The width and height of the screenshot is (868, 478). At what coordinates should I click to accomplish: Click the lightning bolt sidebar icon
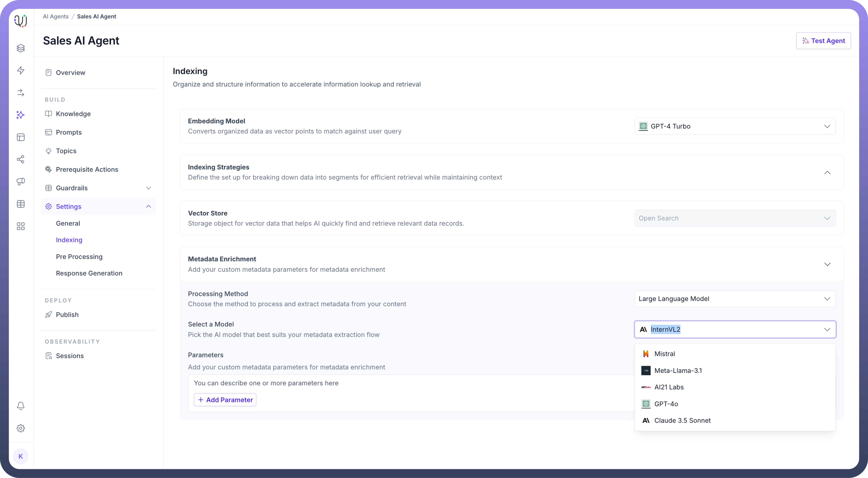click(21, 70)
